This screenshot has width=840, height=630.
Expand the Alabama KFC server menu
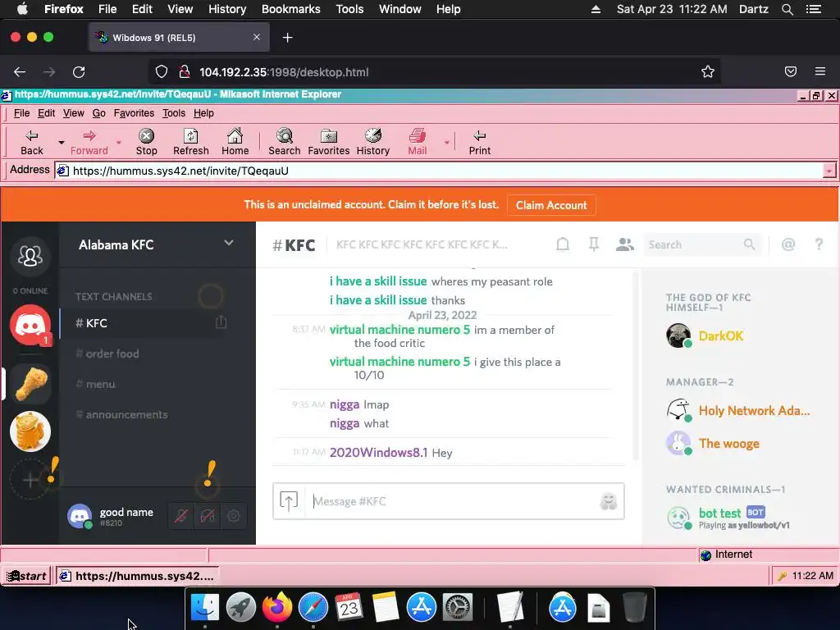click(229, 243)
